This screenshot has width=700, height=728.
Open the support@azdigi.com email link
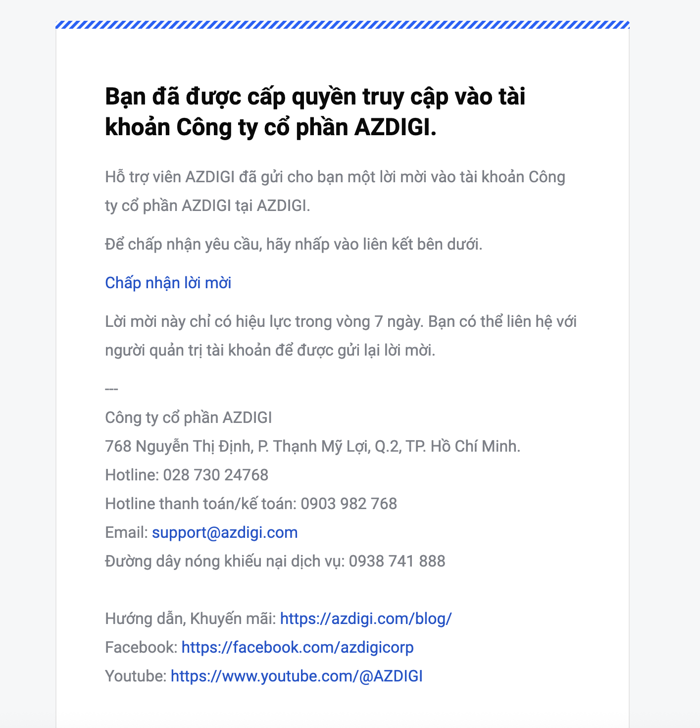tap(225, 532)
